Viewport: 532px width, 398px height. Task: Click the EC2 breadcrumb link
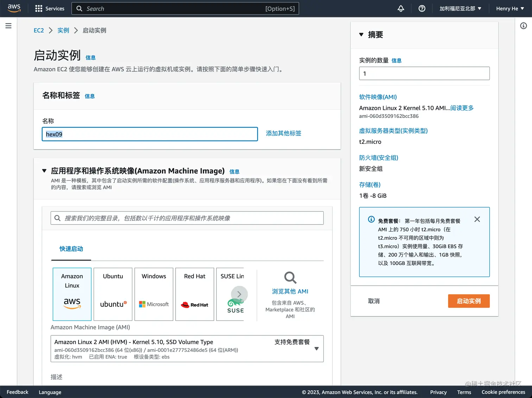click(x=39, y=30)
